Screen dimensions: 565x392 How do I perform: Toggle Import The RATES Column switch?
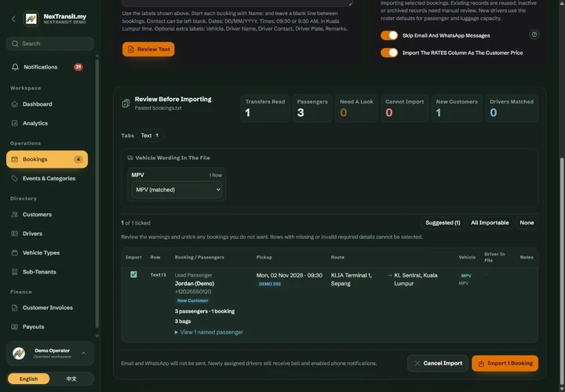click(x=389, y=53)
